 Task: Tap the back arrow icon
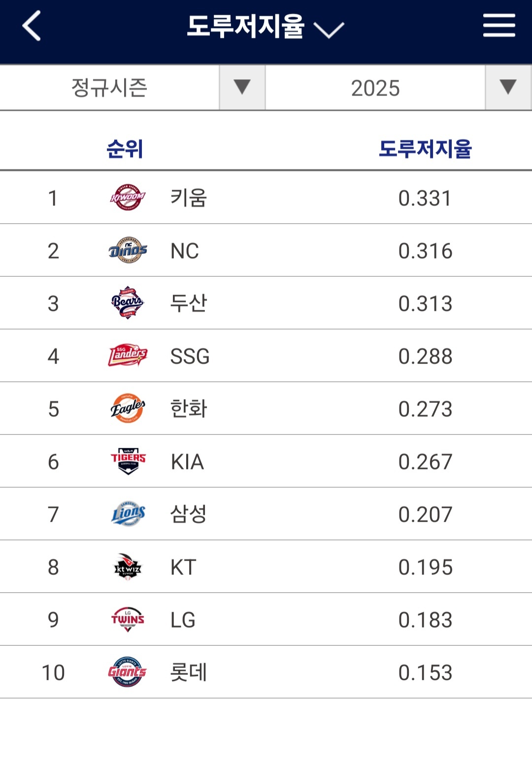pyautogui.click(x=32, y=27)
